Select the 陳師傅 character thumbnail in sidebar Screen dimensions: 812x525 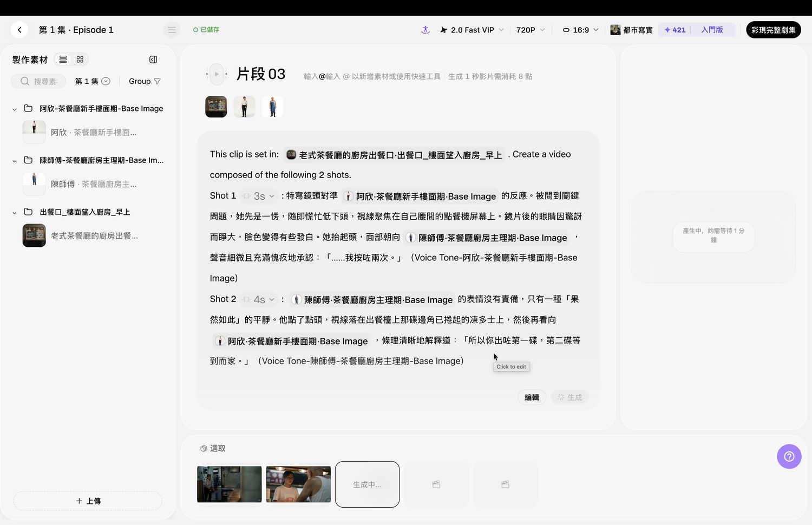(x=34, y=184)
